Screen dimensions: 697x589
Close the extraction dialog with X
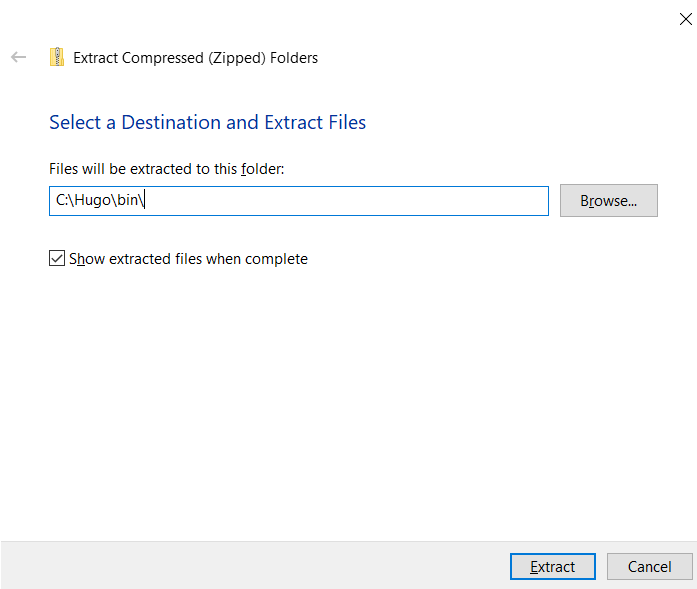tap(685, 19)
